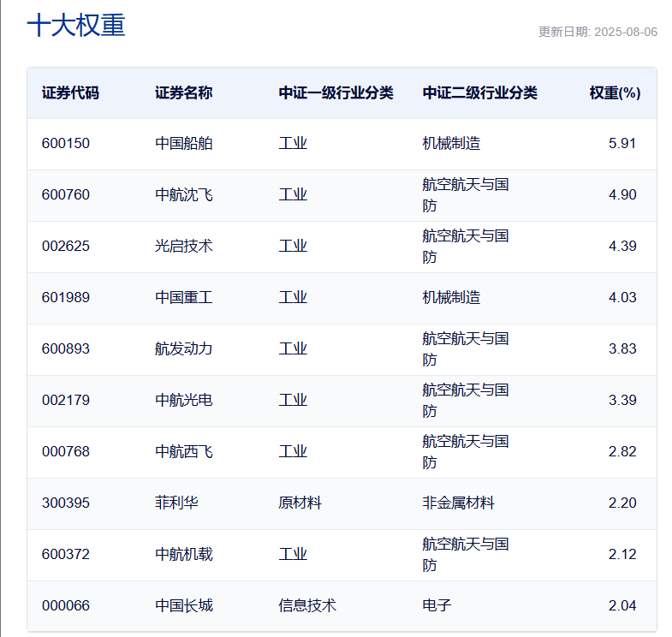Click the 中航西飞 security name
This screenshot has height=637, width=672.
pyautogui.click(x=183, y=451)
